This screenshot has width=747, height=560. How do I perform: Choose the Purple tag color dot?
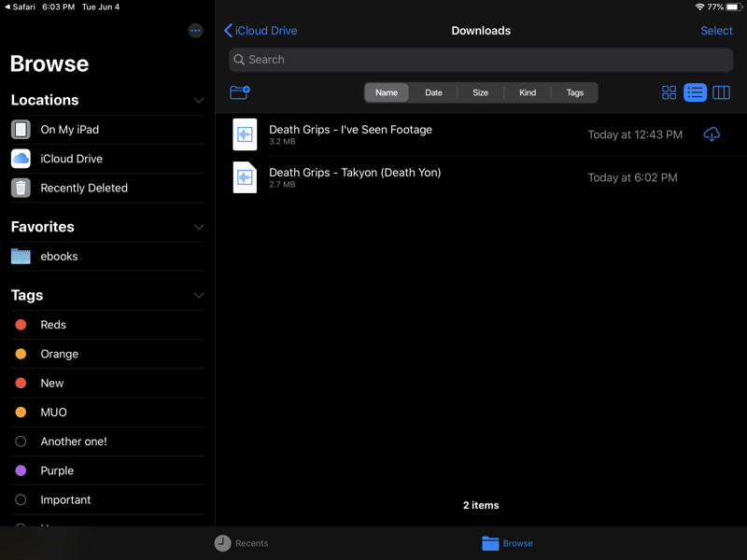click(x=21, y=470)
